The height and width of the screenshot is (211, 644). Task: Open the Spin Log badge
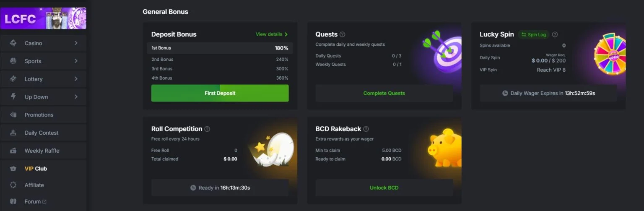tap(534, 35)
